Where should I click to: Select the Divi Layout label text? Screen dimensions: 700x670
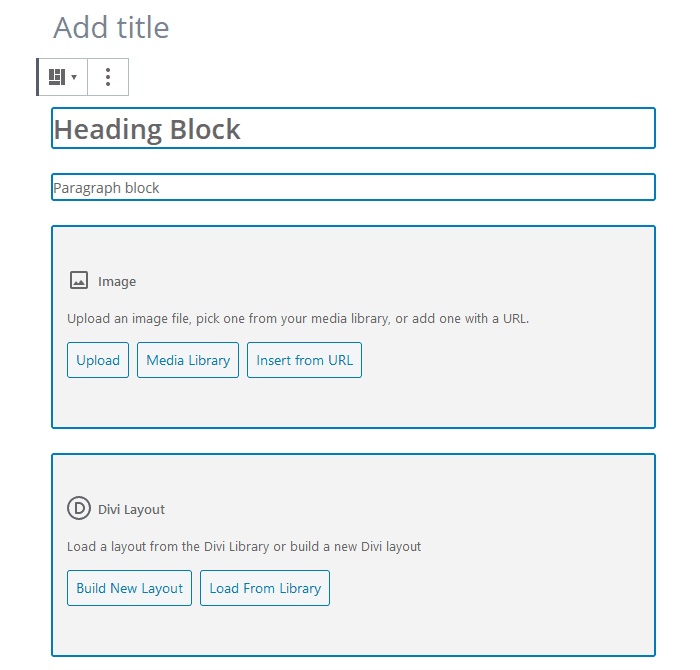(x=131, y=509)
